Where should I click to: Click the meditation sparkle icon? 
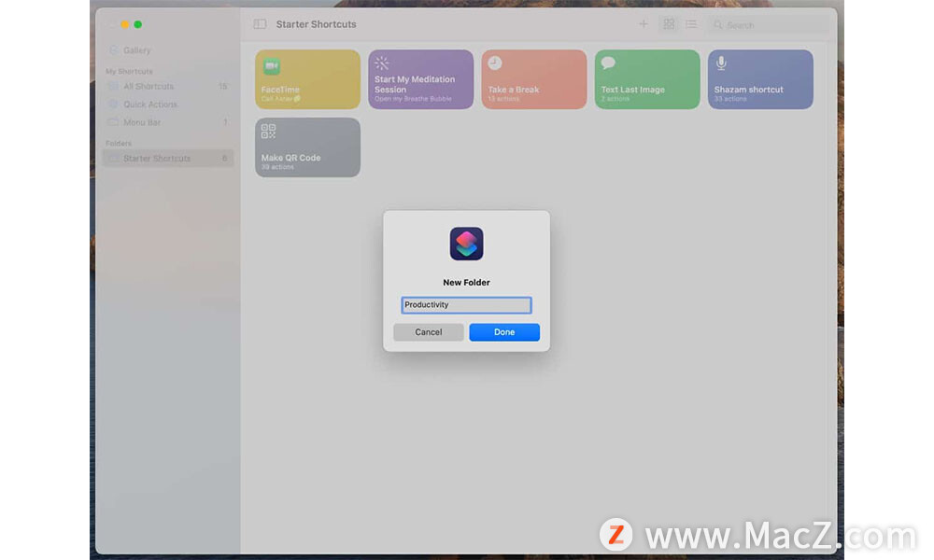pyautogui.click(x=382, y=63)
